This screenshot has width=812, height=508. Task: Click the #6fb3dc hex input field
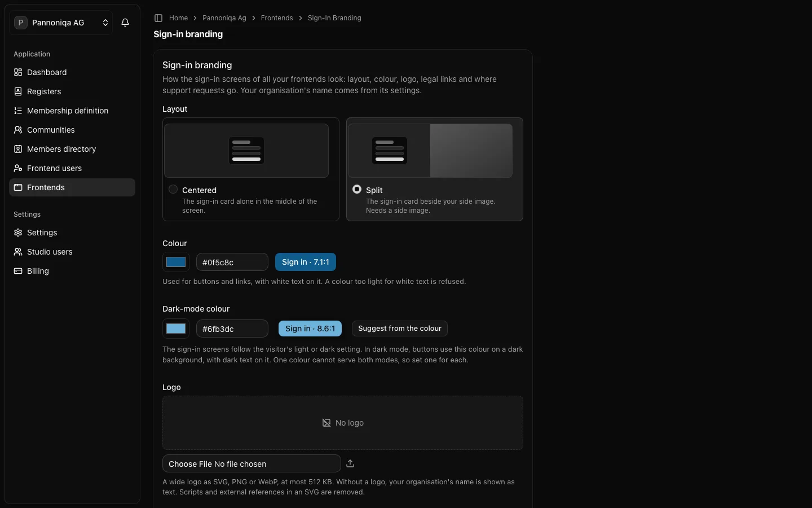click(232, 329)
